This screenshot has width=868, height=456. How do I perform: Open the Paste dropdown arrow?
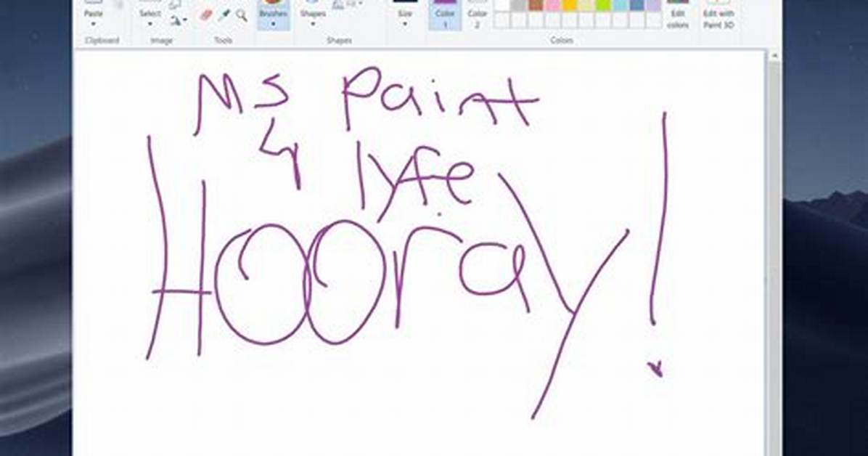point(94,24)
